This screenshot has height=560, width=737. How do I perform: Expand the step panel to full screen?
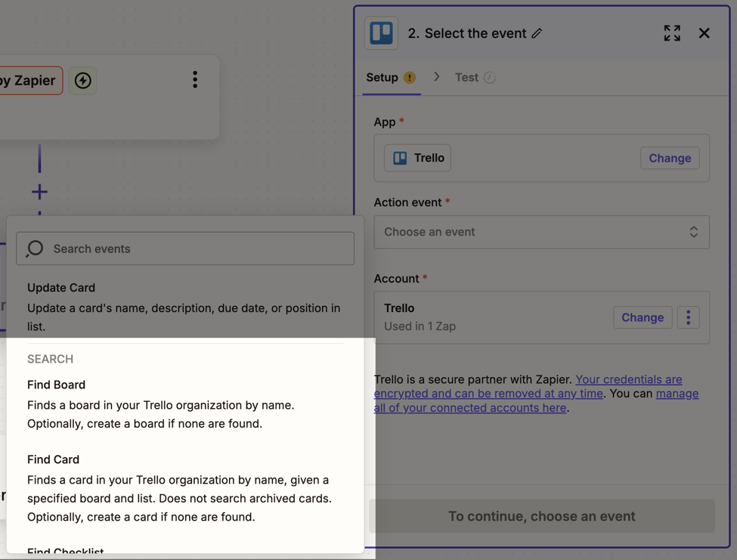[672, 33]
